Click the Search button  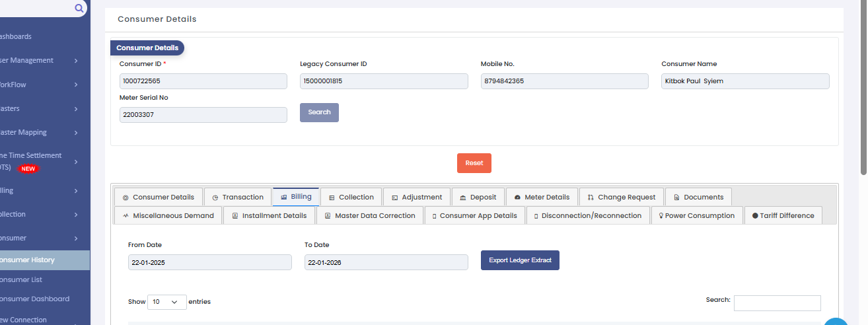pos(319,112)
